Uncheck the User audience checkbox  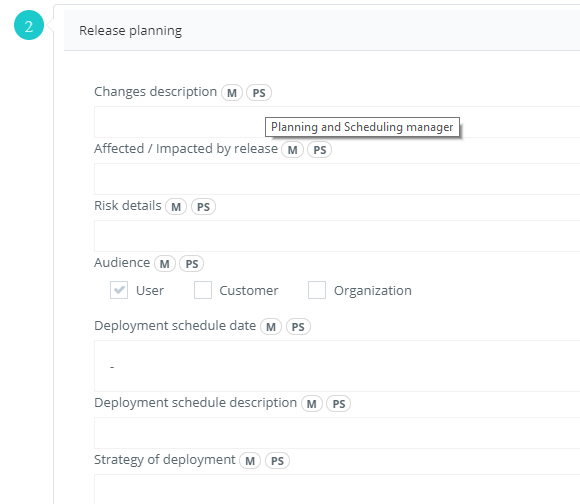point(119,290)
